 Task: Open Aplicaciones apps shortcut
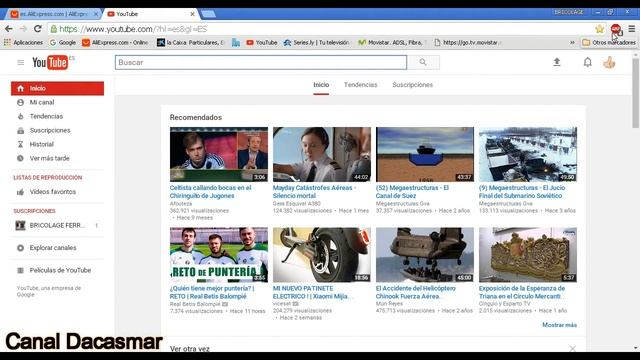pyautogui.click(x=23, y=42)
